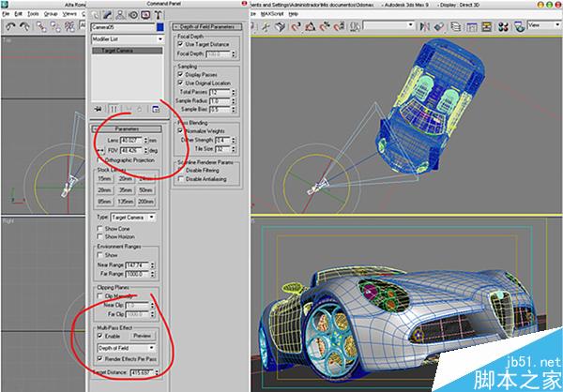Click the 135mm stock lens button
This screenshot has width=563, height=392.
pyautogui.click(x=126, y=202)
